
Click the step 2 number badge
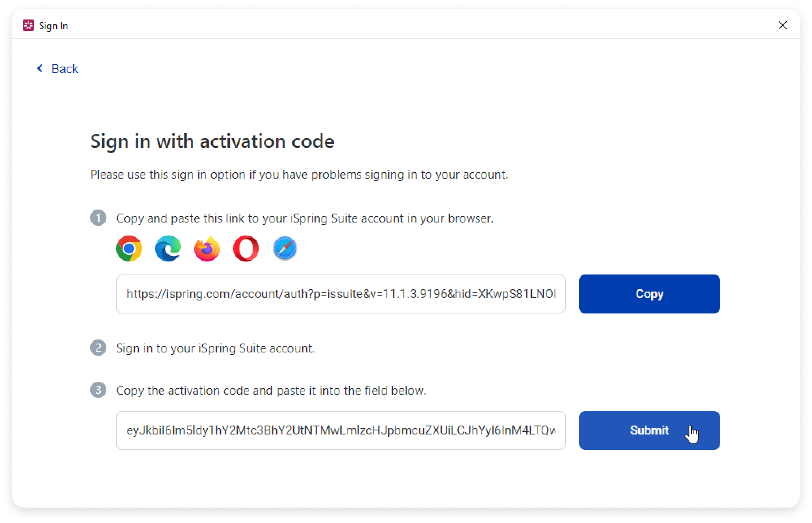(x=98, y=348)
